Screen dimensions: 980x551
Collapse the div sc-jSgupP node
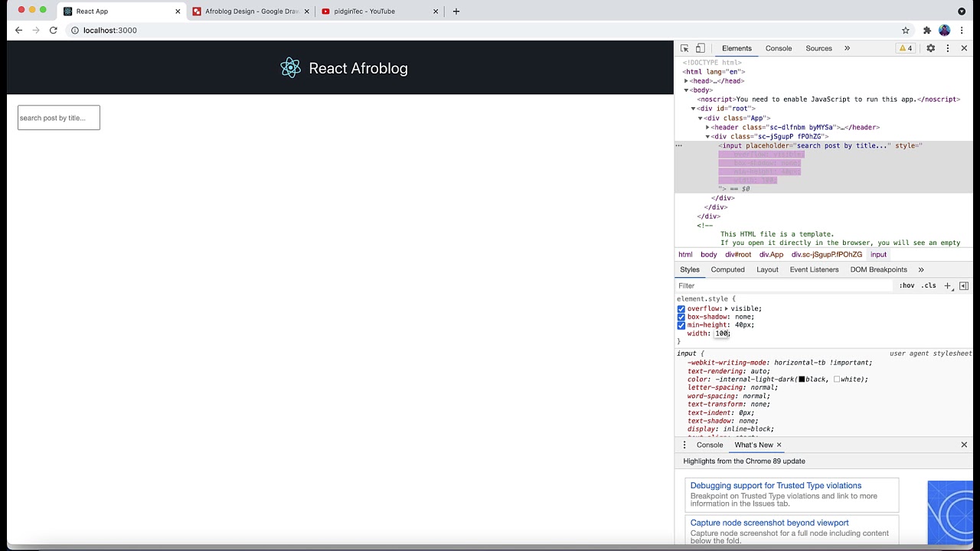click(707, 137)
